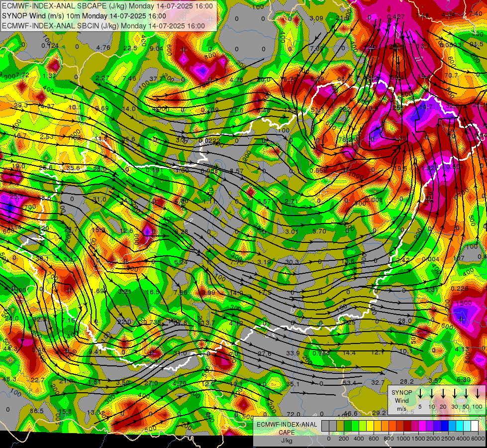Click the map value '35.1'
The width and height of the screenshot is (487, 448).
[x=292, y=384]
